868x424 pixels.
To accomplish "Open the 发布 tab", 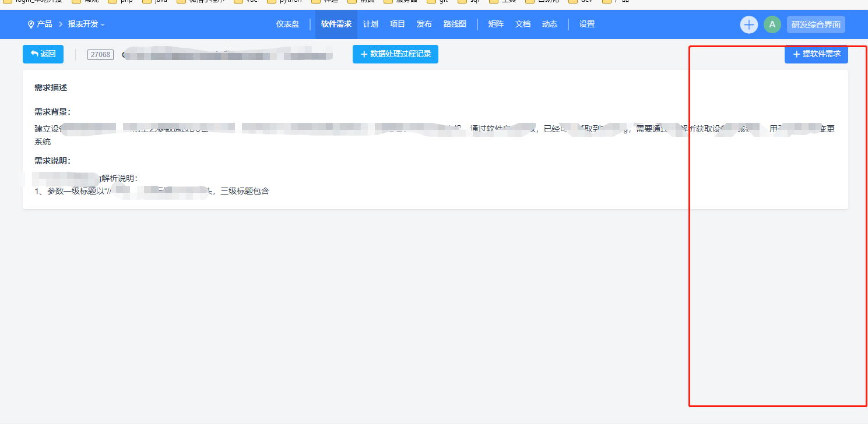I will pos(424,24).
